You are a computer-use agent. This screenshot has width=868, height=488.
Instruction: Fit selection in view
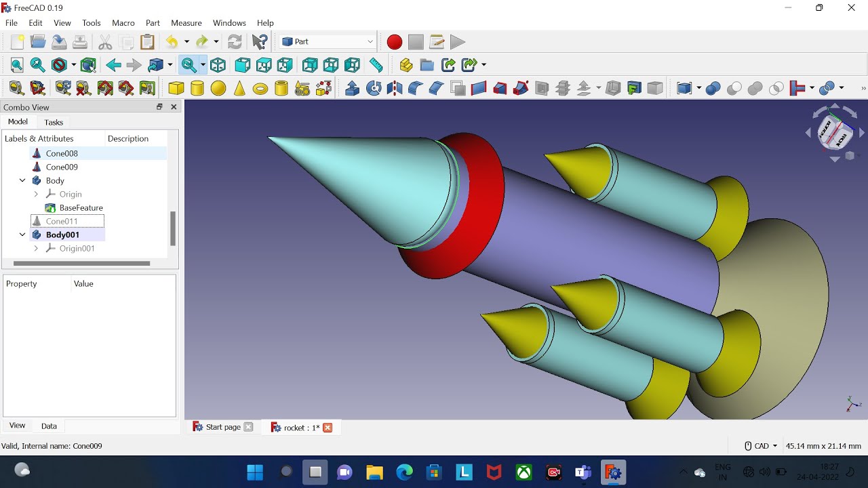click(38, 65)
